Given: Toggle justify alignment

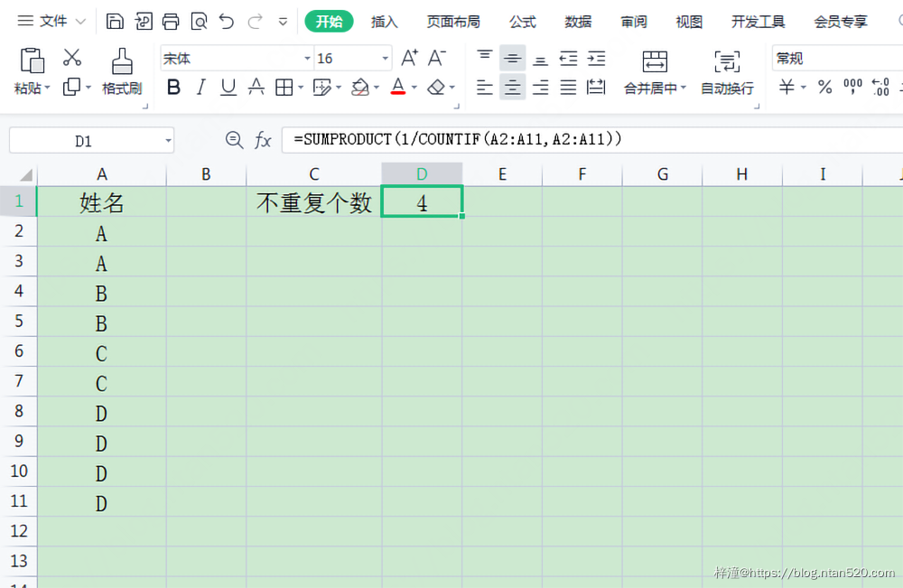Looking at the screenshot, I should point(568,88).
